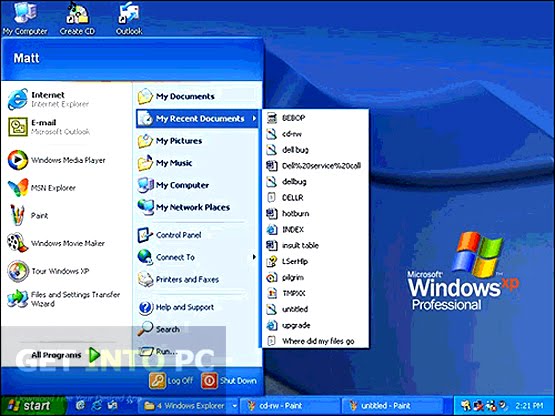Screen dimensions: 555x416
Task: Click the Log Off button
Action: [171, 381]
